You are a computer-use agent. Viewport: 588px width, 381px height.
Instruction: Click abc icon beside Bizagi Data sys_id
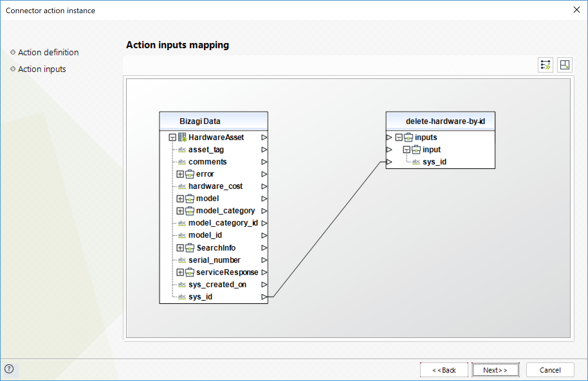(182, 297)
